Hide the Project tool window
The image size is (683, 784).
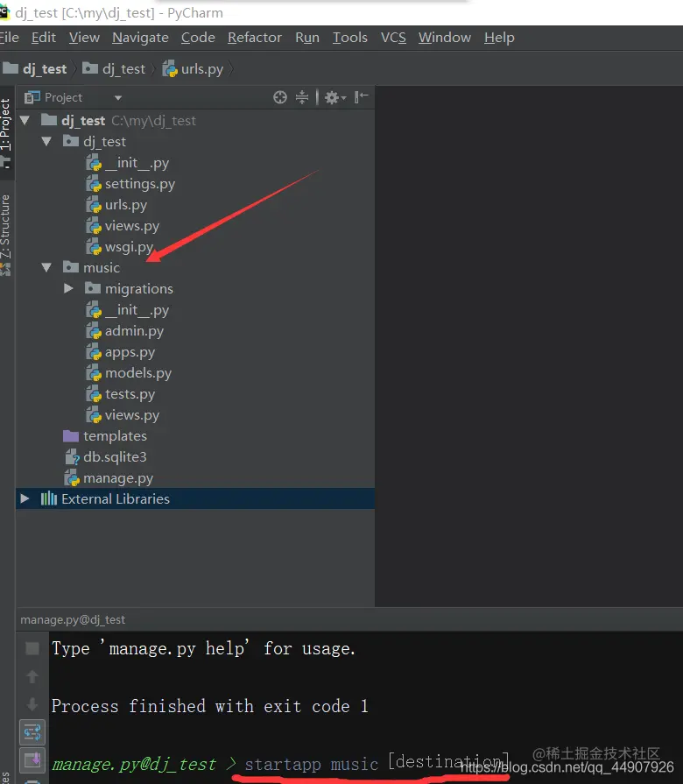[x=362, y=97]
